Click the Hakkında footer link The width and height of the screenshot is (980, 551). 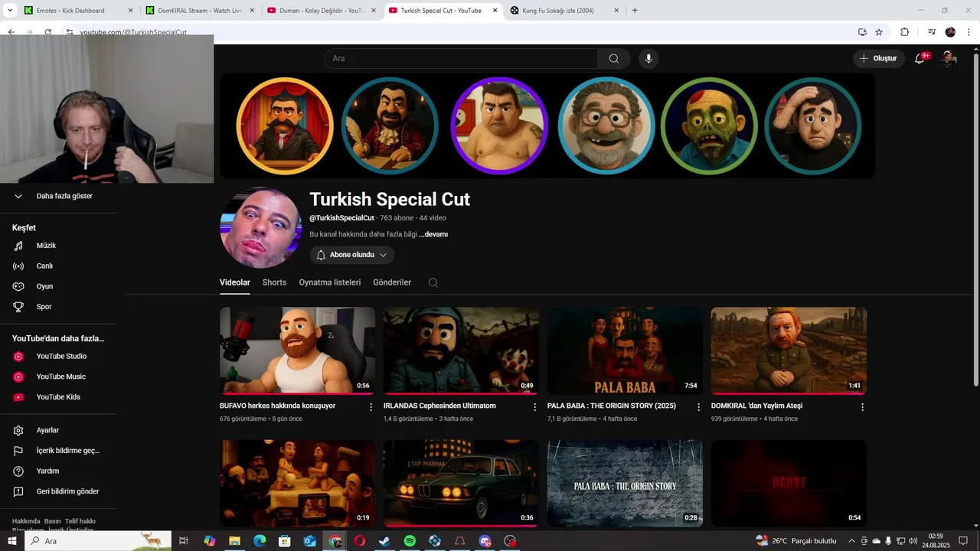(x=26, y=521)
